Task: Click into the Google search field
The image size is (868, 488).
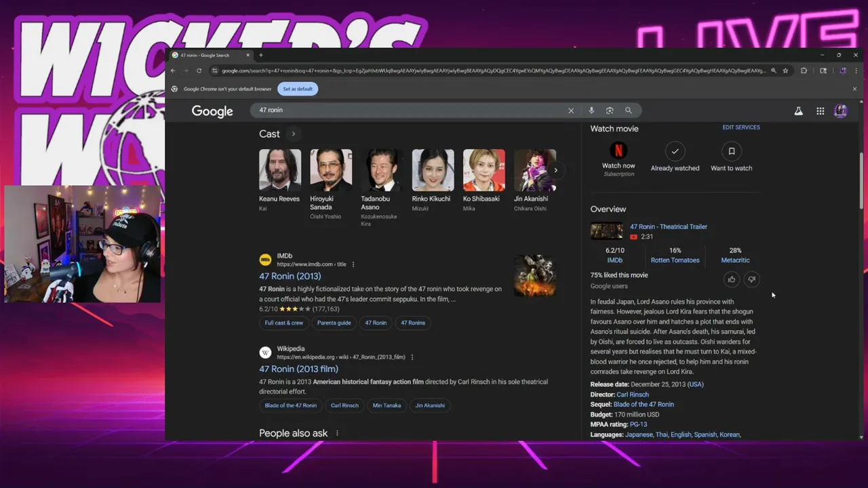Action: click(410, 110)
